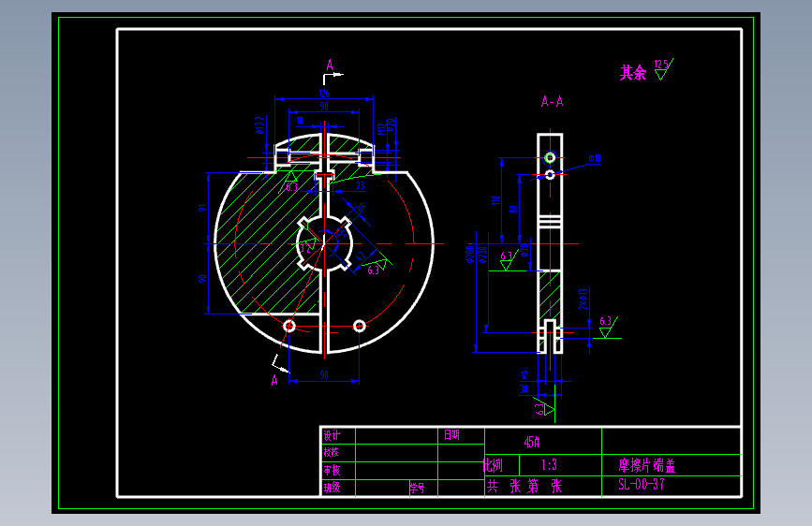Select the Φ20 diameter dimension
Screen dimensions: 812x526
391,125
